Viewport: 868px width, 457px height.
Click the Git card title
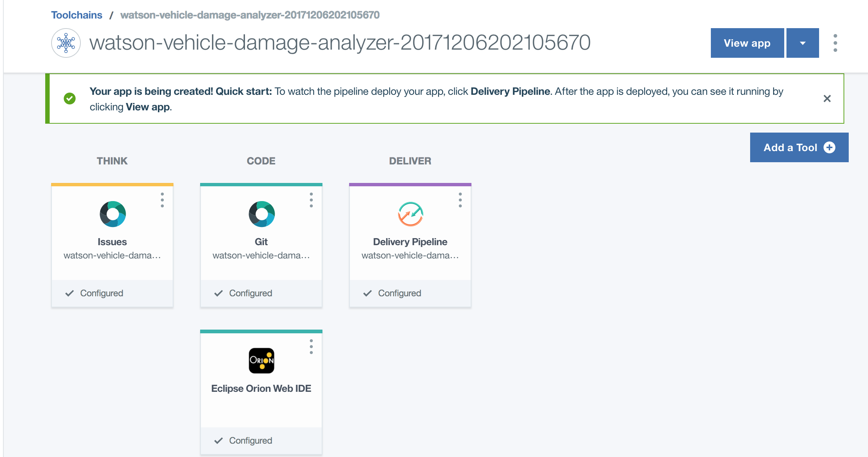point(261,242)
